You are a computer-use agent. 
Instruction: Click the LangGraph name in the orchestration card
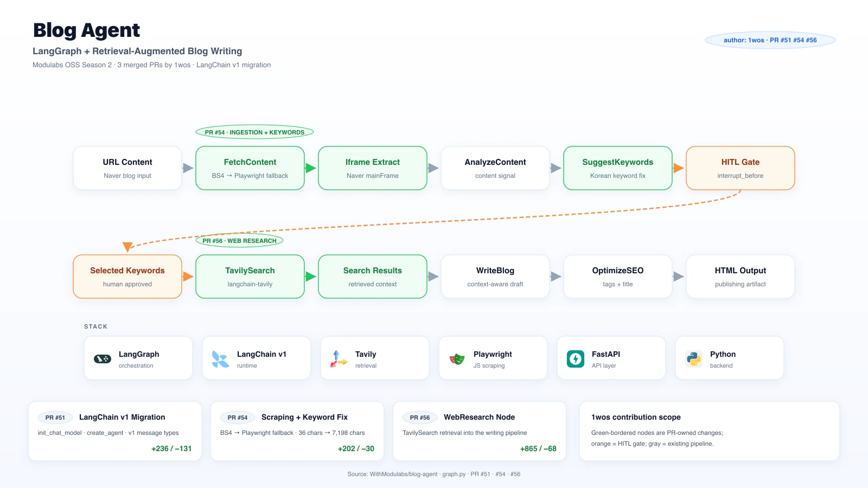[139, 354]
